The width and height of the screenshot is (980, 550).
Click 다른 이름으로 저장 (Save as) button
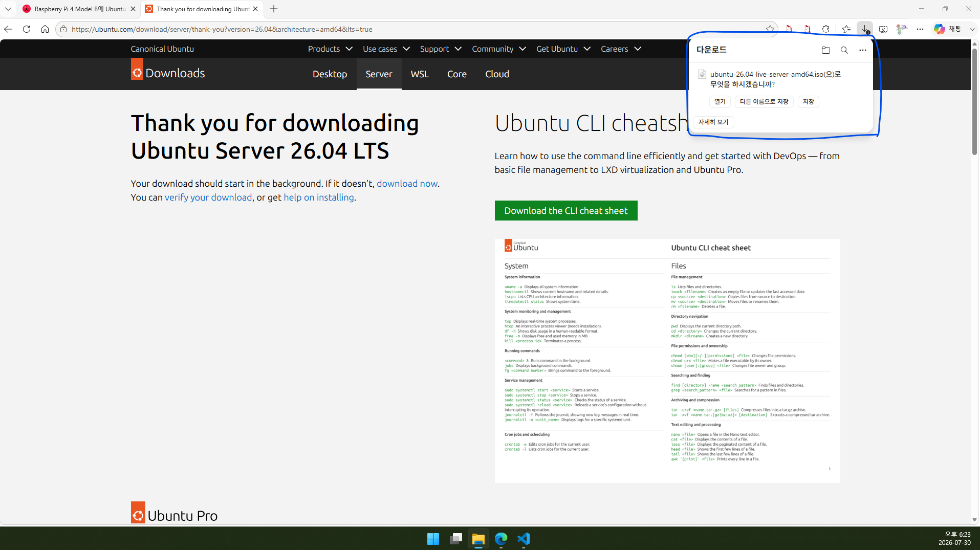click(x=764, y=101)
